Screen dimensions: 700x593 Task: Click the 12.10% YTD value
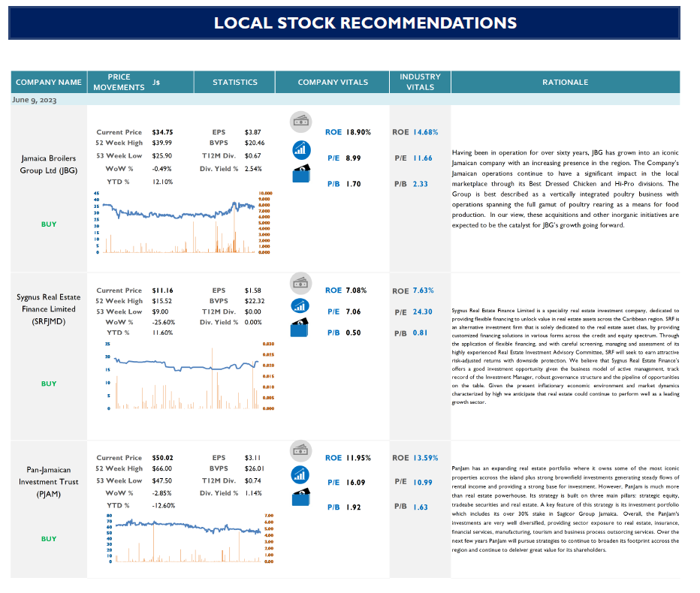pos(162,182)
